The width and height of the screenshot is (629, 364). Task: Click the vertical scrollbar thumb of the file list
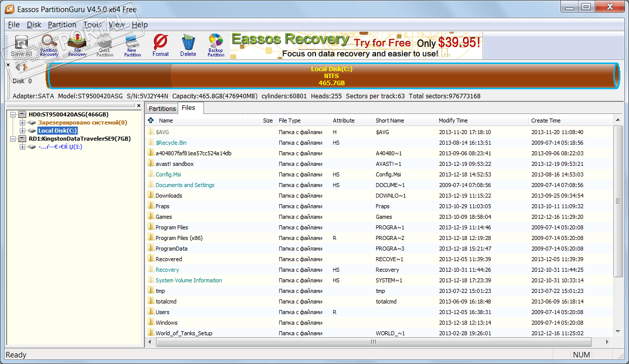(618, 201)
